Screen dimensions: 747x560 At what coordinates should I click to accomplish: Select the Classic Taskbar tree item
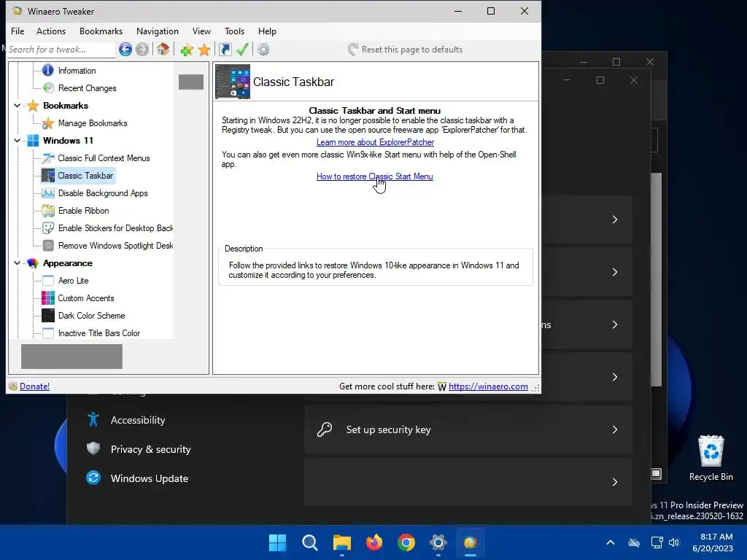tap(85, 176)
